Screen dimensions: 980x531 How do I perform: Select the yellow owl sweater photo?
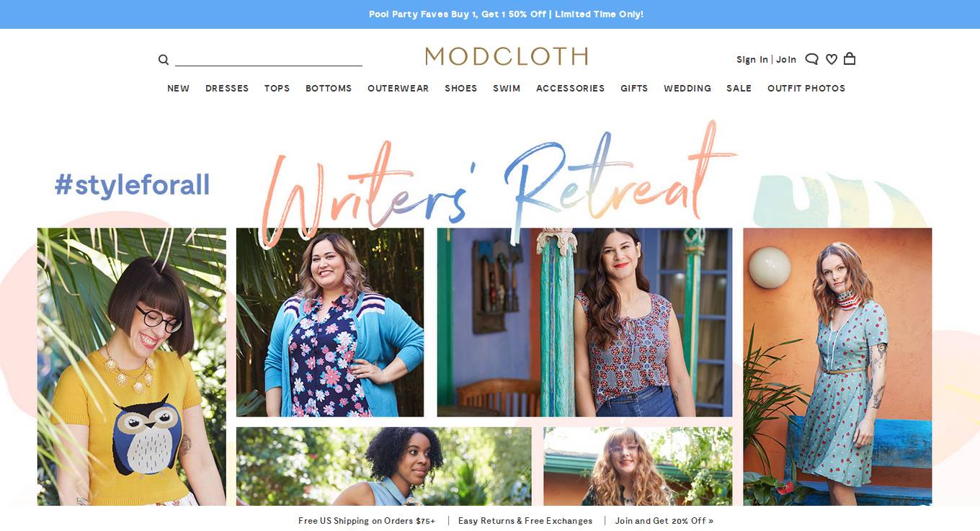coord(132,367)
